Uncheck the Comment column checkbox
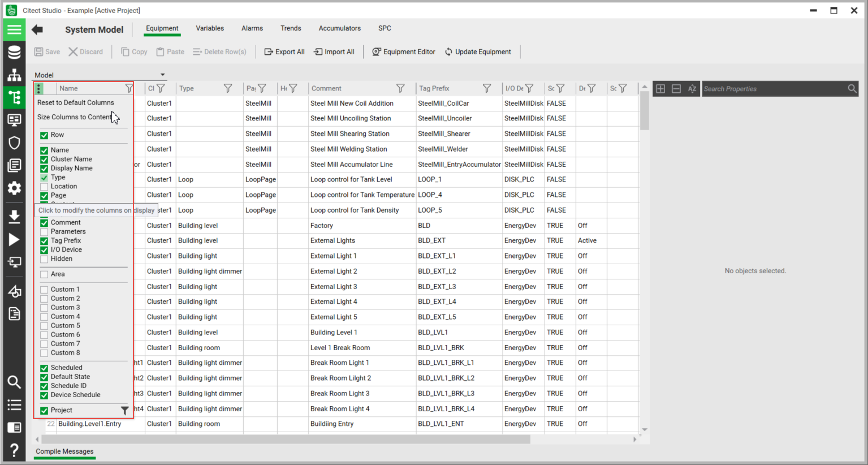Screen dimensions: 868x465 coord(44,222)
